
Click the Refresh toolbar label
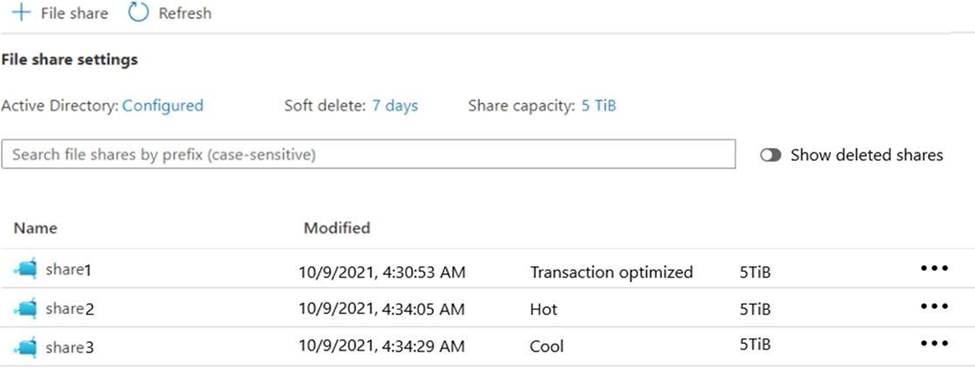tap(185, 13)
